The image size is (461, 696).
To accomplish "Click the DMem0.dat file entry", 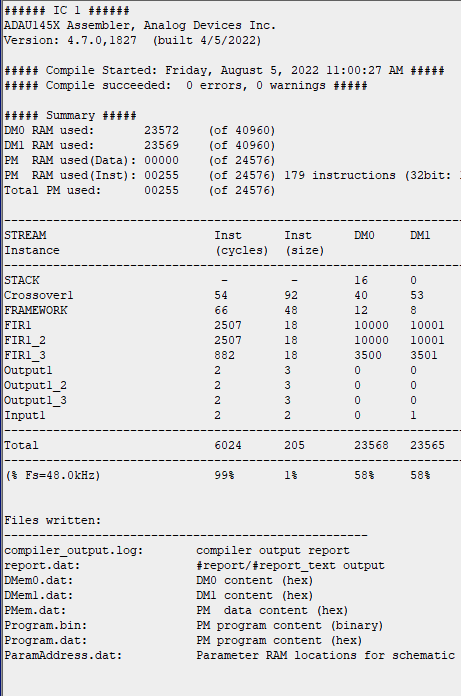I will pyautogui.click(x=159, y=581).
